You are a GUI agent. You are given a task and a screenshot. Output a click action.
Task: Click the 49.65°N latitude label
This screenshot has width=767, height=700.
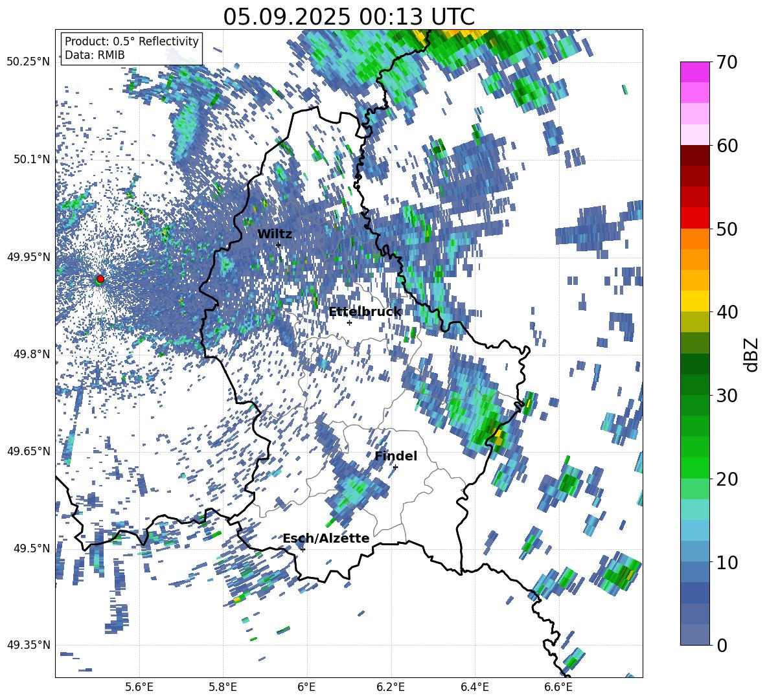29,451
